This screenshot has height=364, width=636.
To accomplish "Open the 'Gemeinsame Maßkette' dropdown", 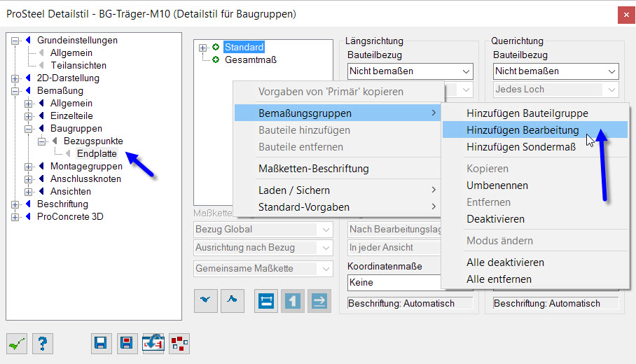I will 263,269.
